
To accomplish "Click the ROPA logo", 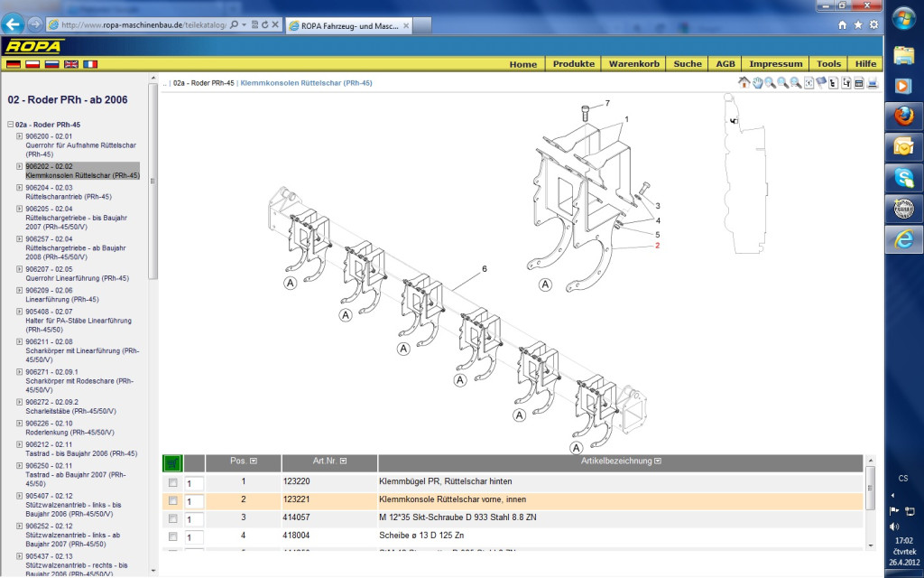I will [33, 46].
